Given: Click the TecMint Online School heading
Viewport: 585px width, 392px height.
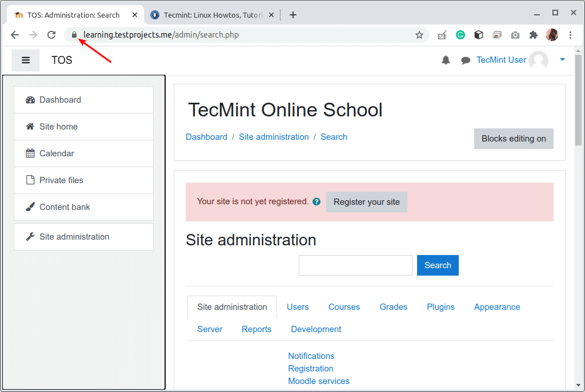Looking at the screenshot, I should tap(285, 110).
